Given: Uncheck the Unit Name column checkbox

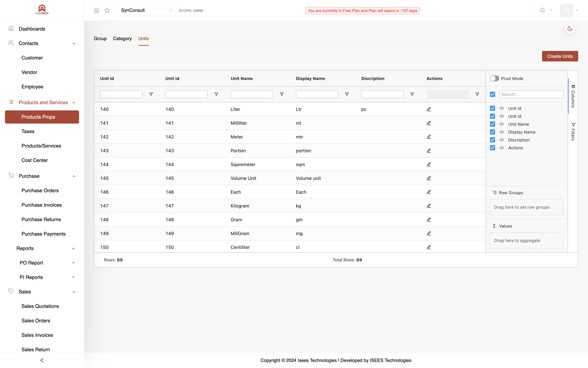Looking at the screenshot, I should pos(493,124).
